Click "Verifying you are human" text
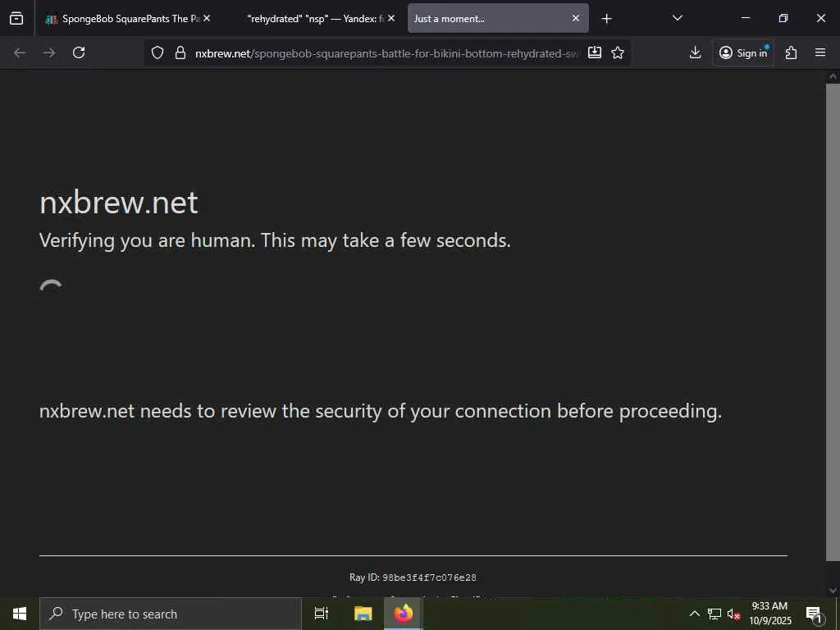Image resolution: width=840 pixels, height=630 pixels. pyautogui.click(x=275, y=240)
